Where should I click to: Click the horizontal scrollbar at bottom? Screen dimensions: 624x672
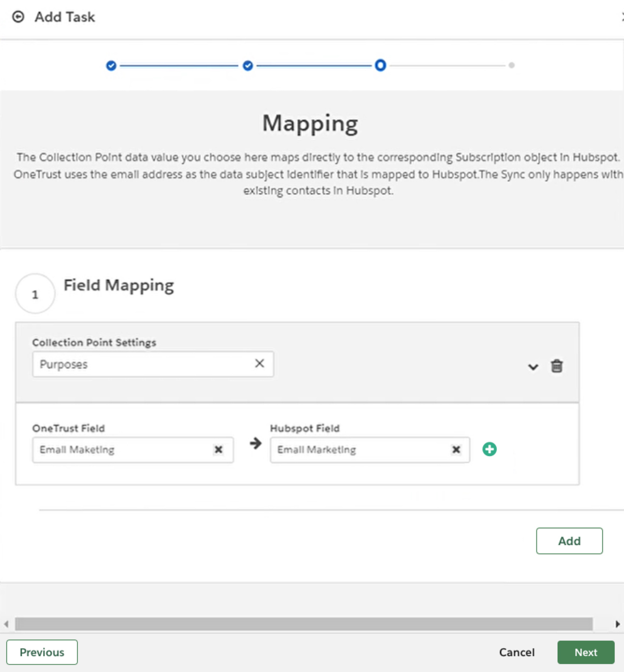point(304,624)
